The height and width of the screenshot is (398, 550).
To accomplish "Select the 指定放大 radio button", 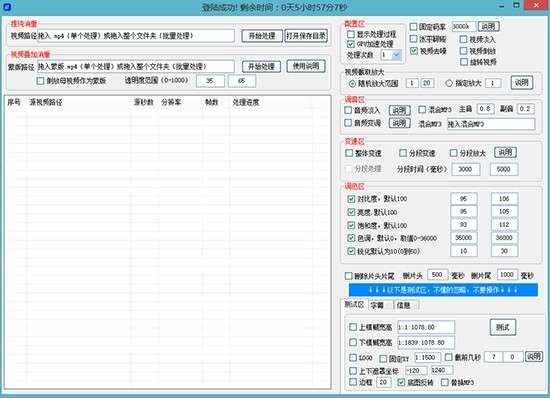I will 449,83.
